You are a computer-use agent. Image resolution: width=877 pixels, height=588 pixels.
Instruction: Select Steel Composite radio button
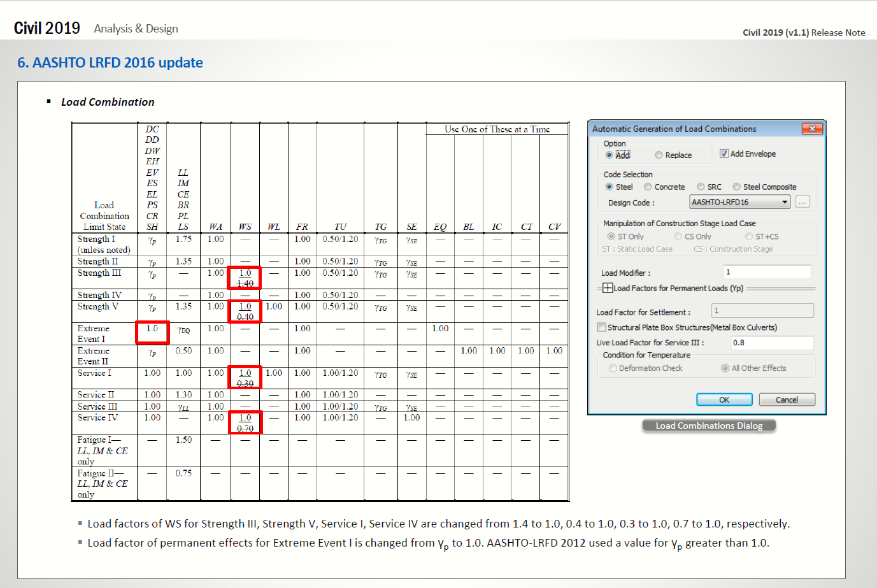736,187
